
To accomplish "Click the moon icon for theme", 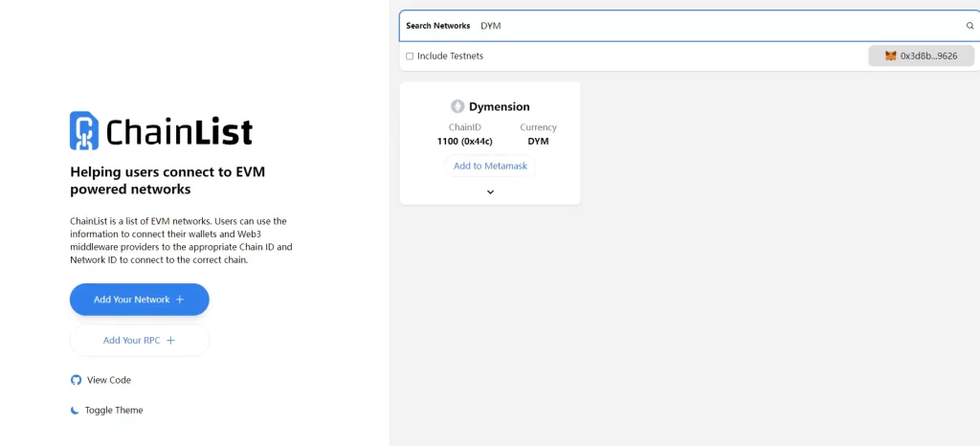I will click(75, 411).
